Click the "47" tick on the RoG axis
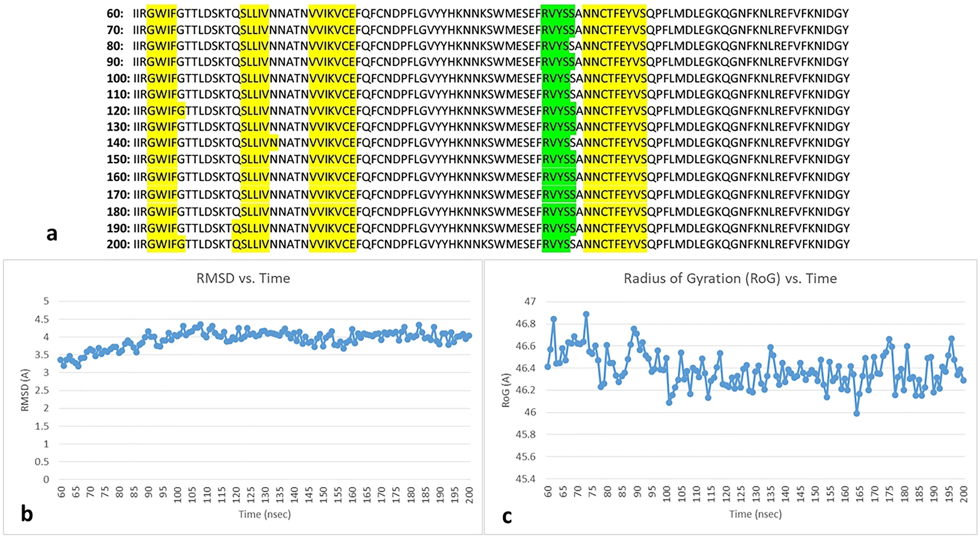980x538 pixels. pyautogui.click(x=530, y=301)
